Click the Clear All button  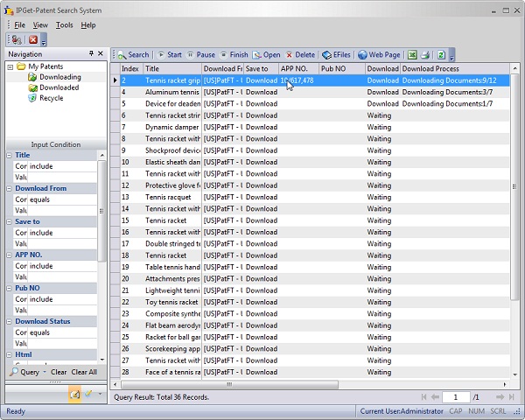pos(84,372)
